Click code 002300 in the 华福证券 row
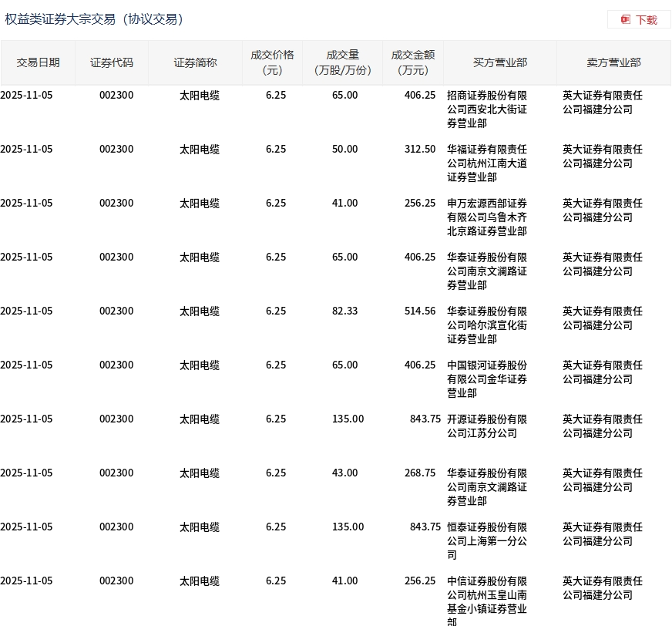The image size is (672, 626). coord(116,150)
